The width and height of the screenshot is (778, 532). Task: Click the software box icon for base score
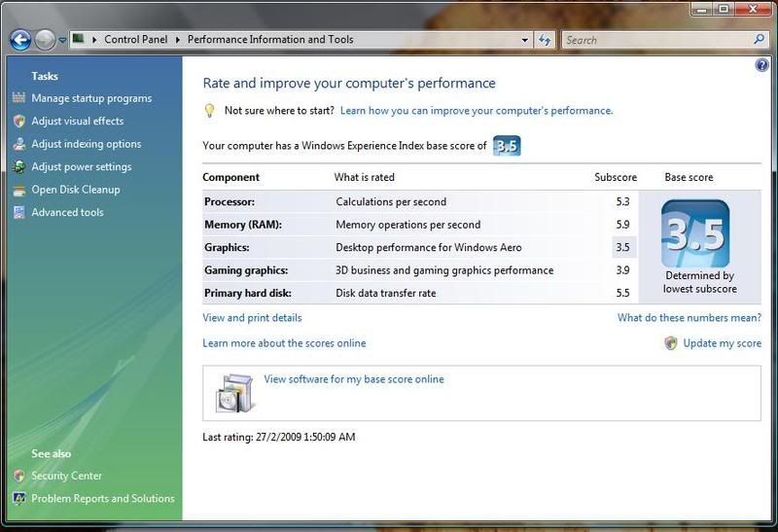coord(234,392)
